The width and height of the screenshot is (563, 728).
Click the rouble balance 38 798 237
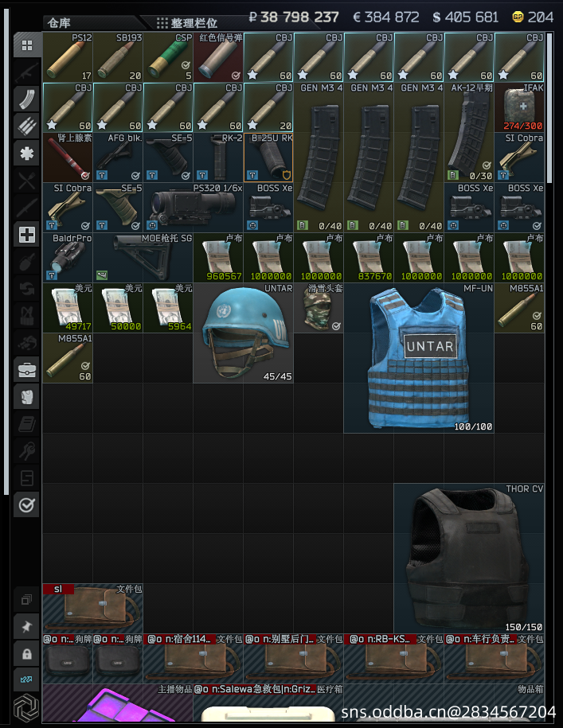(294, 18)
